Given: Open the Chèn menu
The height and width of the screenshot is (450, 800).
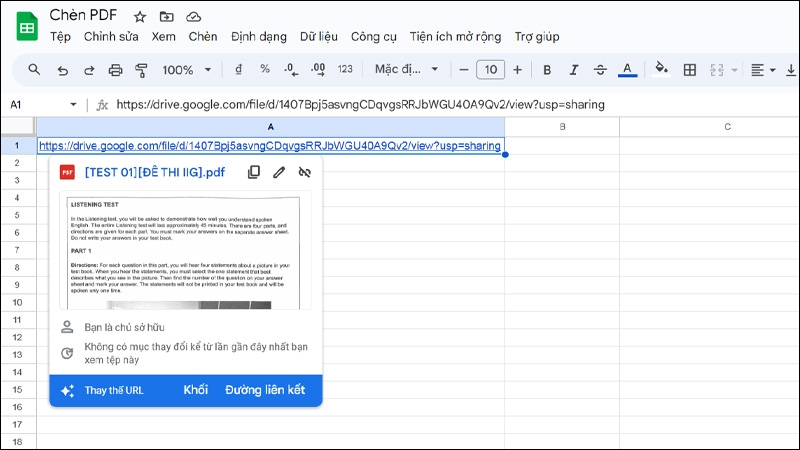Looking at the screenshot, I should pyautogui.click(x=203, y=37).
